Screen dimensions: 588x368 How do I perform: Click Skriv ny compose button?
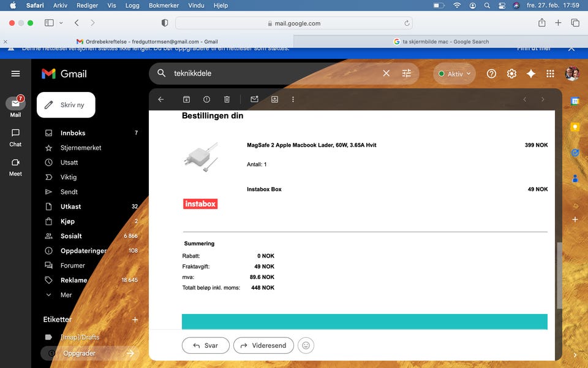click(66, 105)
